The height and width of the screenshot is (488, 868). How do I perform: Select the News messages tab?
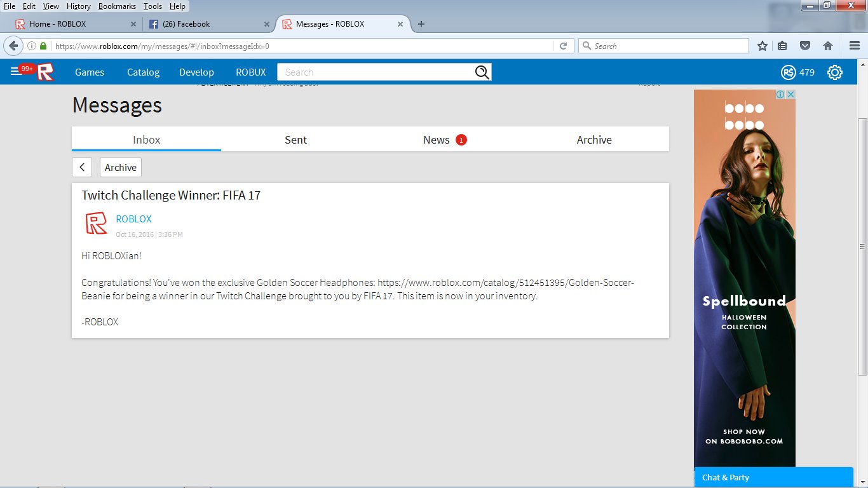445,140
